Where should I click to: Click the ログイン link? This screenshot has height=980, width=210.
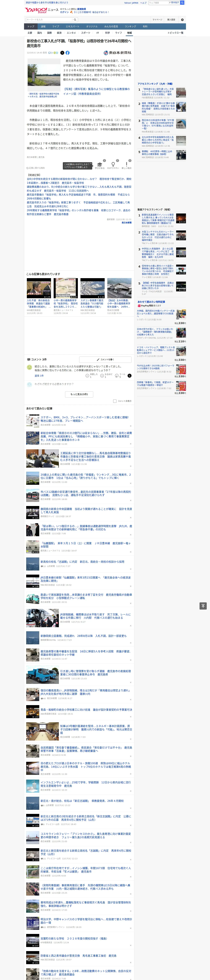[x=64, y=12]
